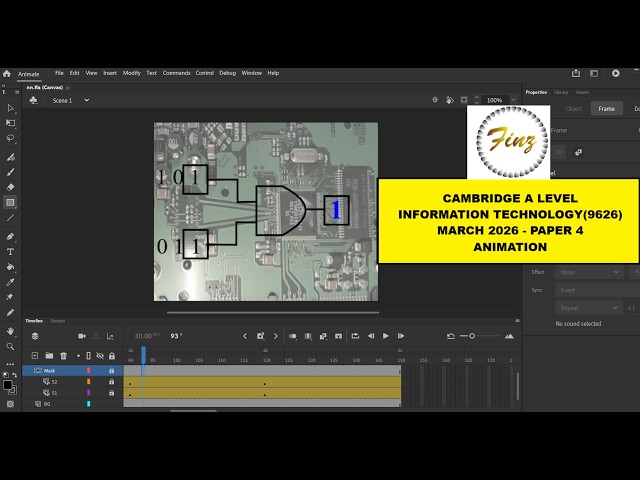Open the Control menu
This screenshot has height=480, width=640.
click(204, 73)
